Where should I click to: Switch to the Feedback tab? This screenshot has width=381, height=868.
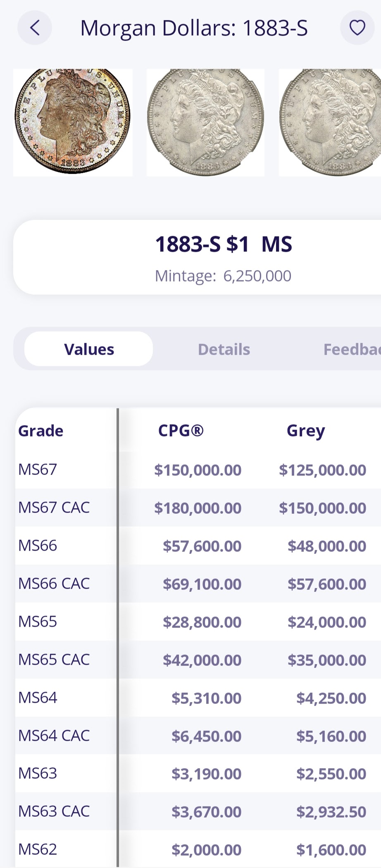pos(352,349)
